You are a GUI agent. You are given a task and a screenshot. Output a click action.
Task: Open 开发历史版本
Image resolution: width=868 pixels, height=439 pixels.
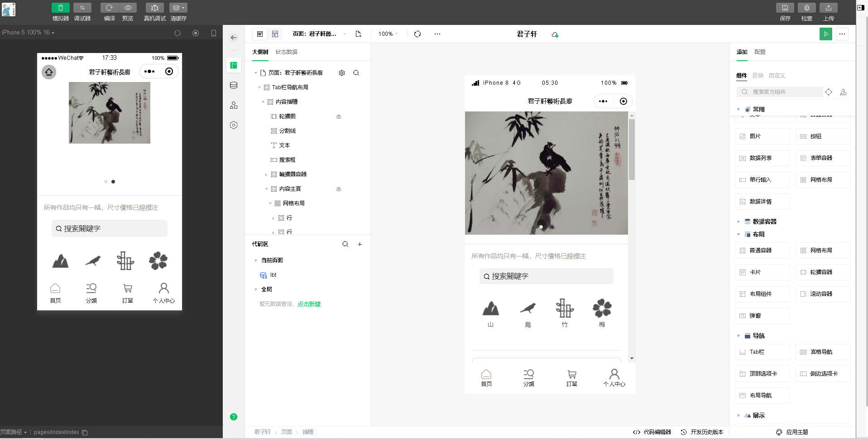pos(702,432)
